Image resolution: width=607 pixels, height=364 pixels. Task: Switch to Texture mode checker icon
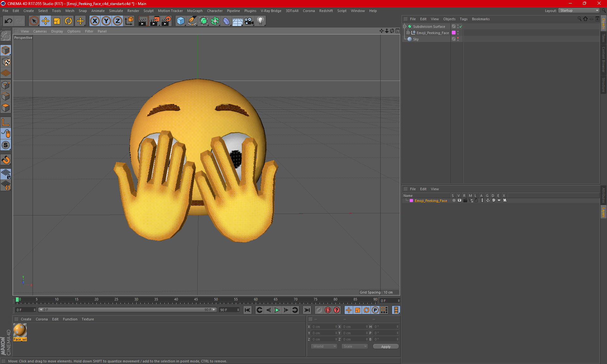coord(6,62)
